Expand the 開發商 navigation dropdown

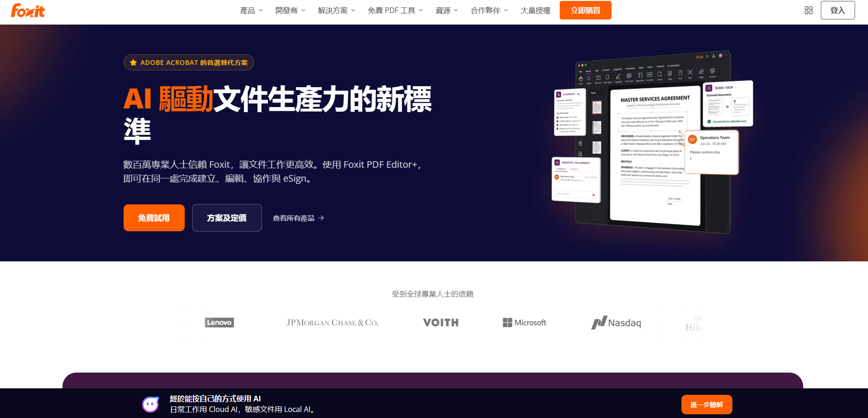pyautogui.click(x=290, y=11)
